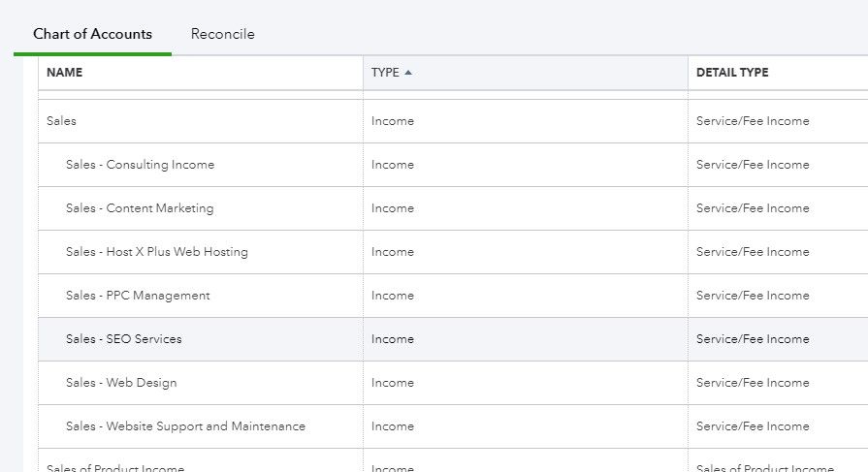Click the sort arrow beside TYPE
The image size is (868, 472).
pos(408,73)
